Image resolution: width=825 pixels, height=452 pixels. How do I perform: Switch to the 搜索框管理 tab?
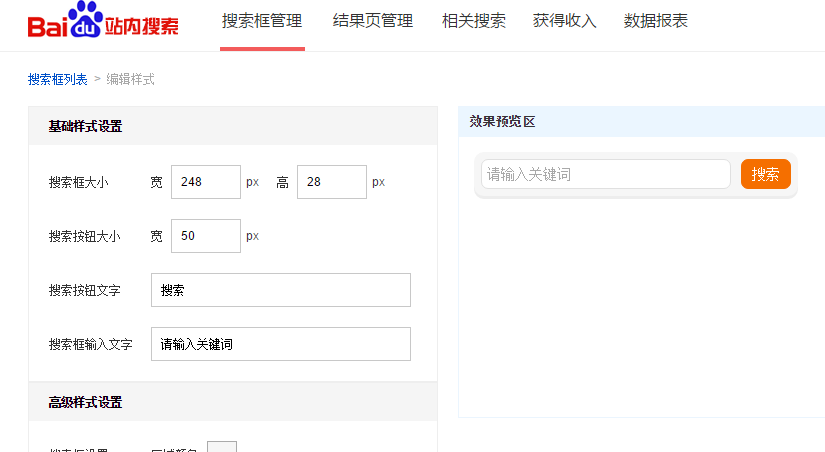click(x=262, y=21)
